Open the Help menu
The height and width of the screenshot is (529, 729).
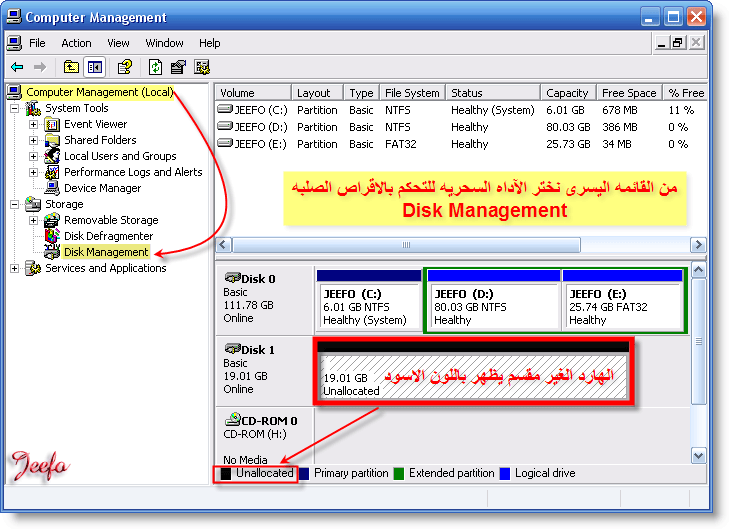[209, 43]
